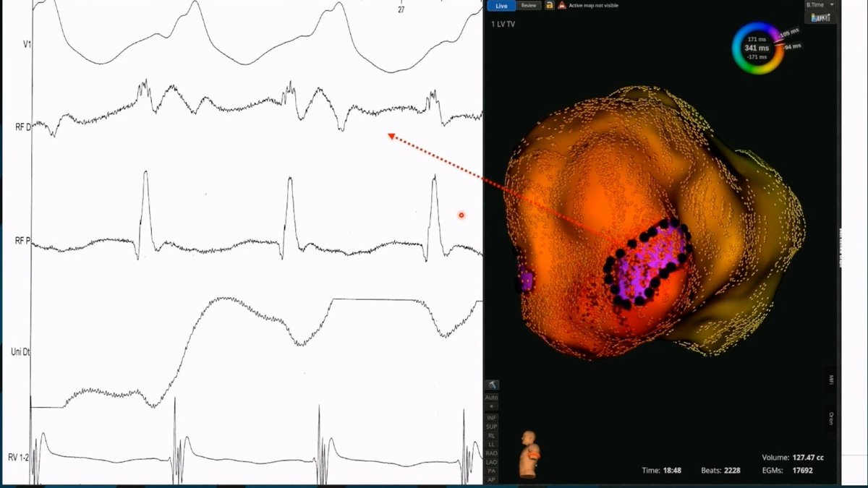Set view to RL
The image size is (868, 488).
click(492, 436)
